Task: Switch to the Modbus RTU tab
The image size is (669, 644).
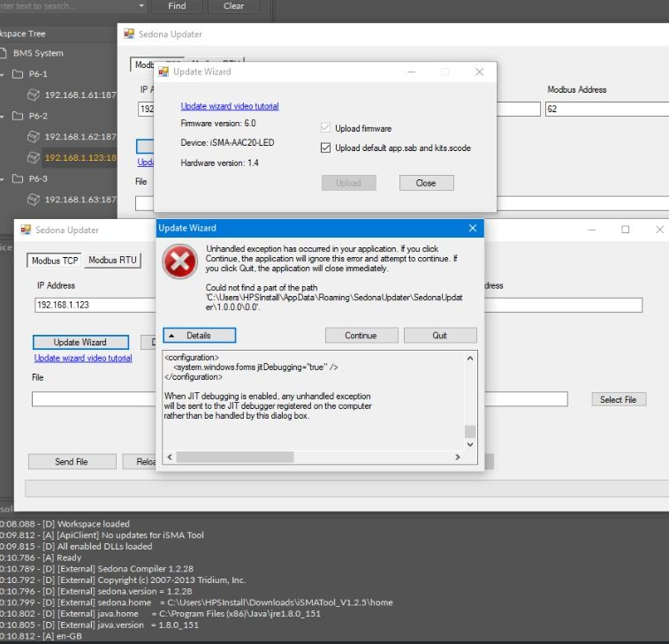Action: [x=113, y=261]
